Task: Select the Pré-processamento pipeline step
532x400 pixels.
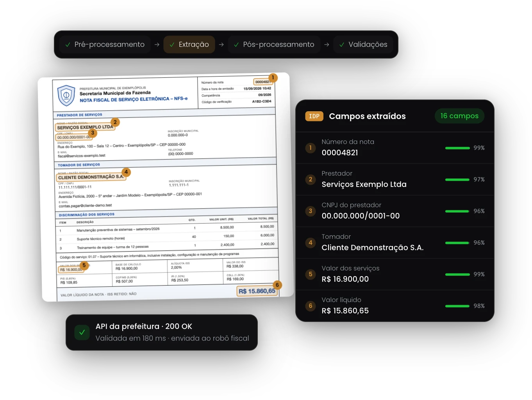Action: click(105, 44)
